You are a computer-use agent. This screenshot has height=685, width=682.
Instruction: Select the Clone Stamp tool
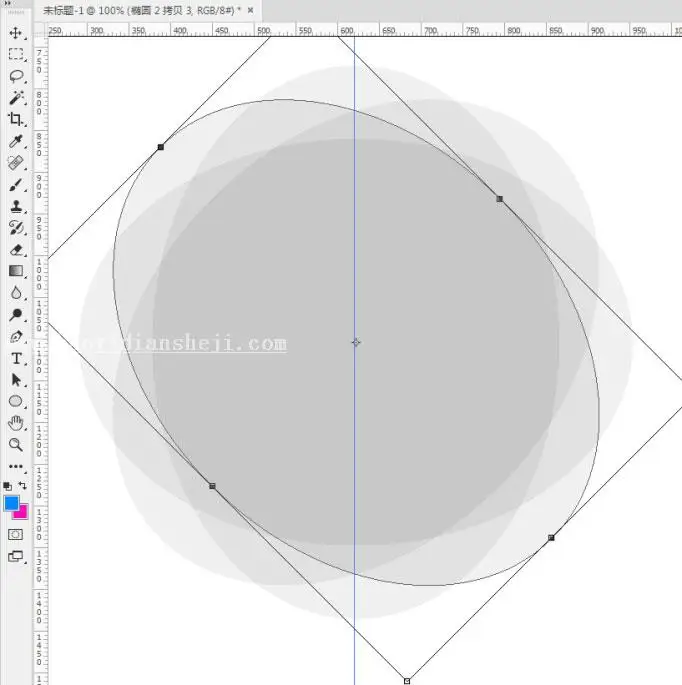[x=16, y=206]
